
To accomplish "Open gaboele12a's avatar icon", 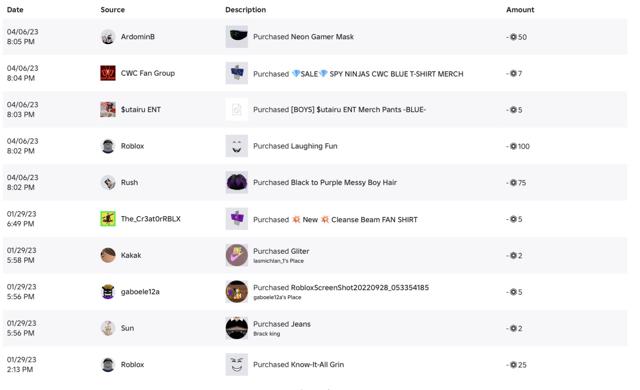I will 108,292.
